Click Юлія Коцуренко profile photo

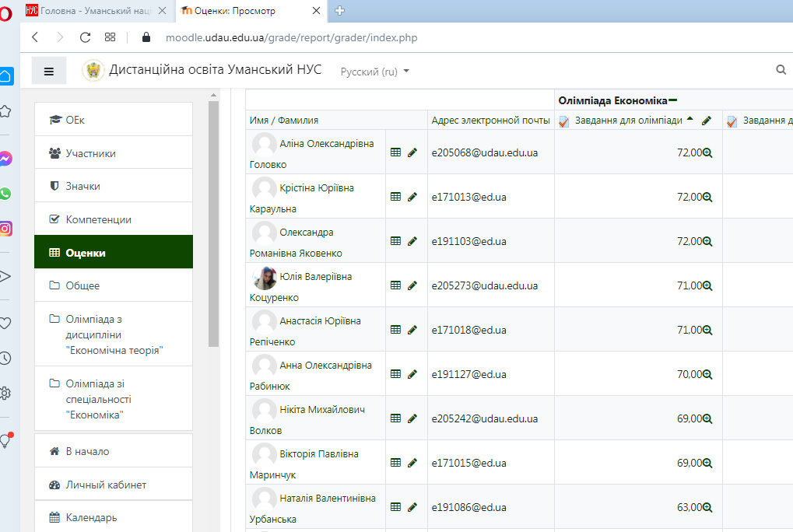click(x=265, y=278)
